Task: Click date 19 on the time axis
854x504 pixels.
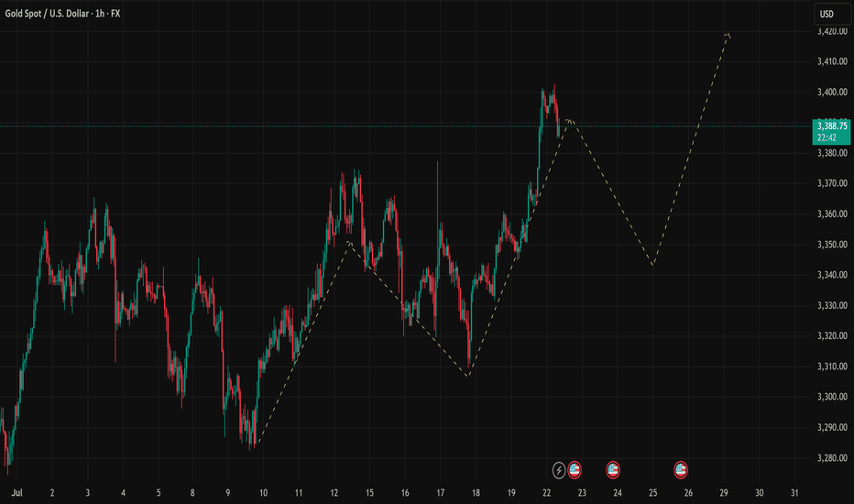Action: coord(511,493)
